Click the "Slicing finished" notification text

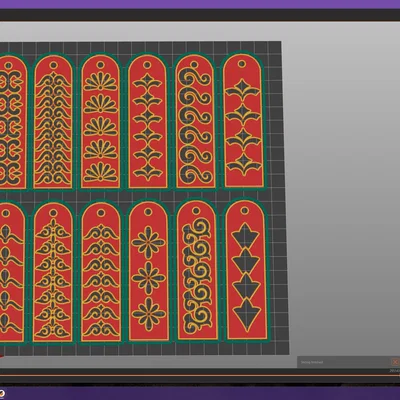point(312,362)
